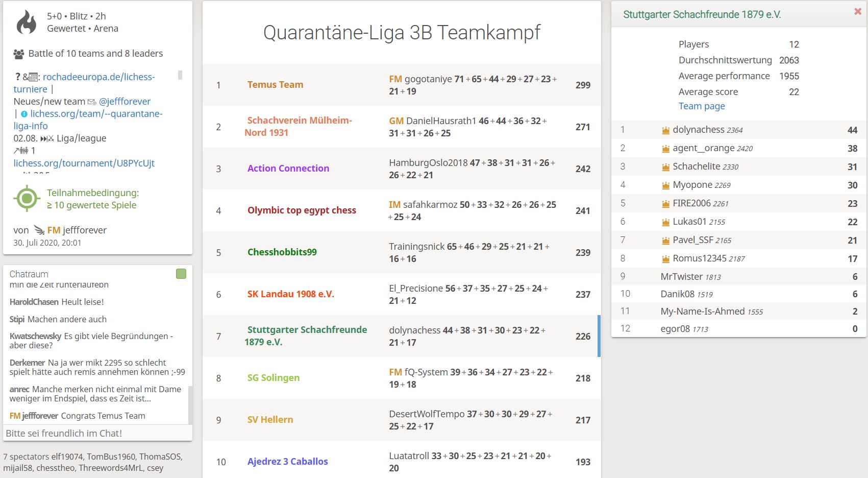Click the blitz flame icon

coord(27,22)
